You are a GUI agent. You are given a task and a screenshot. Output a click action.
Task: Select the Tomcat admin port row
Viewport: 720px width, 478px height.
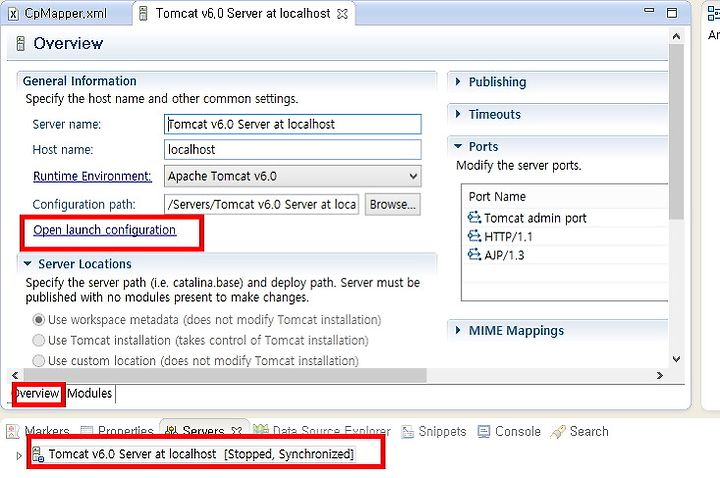click(x=567, y=218)
